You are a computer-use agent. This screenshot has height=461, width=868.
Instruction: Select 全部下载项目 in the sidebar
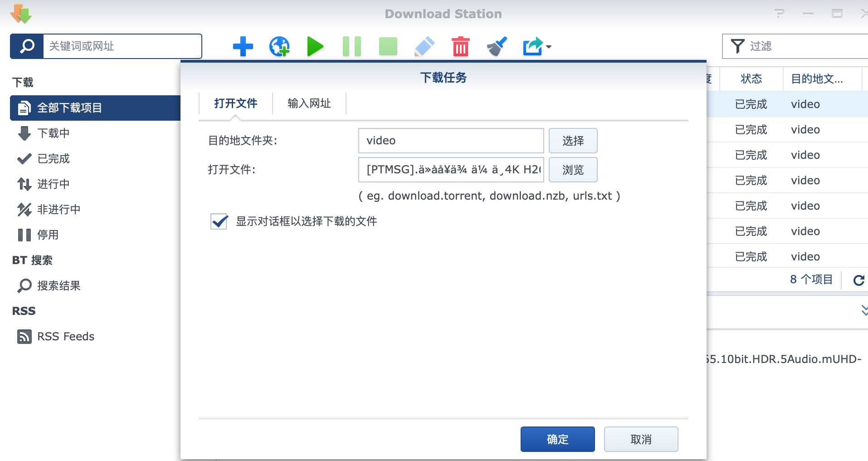pos(95,108)
